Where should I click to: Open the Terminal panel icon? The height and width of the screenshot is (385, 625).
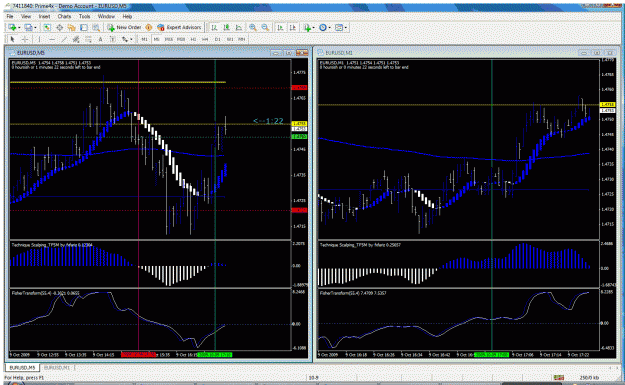(x=84, y=27)
